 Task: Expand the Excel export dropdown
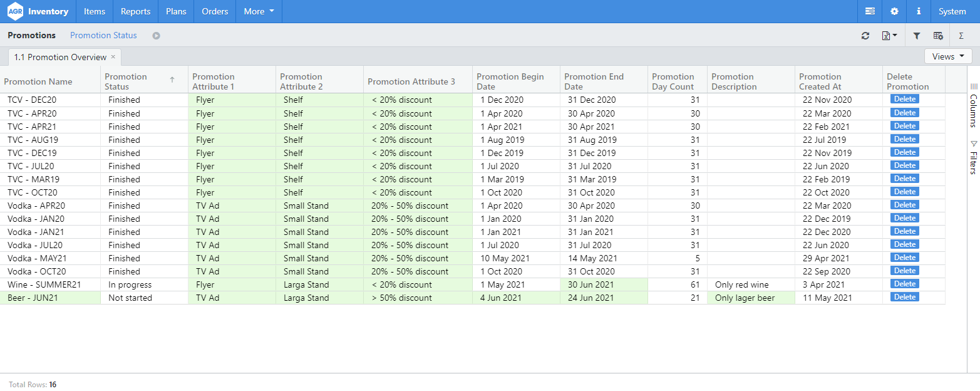point(890,36)
